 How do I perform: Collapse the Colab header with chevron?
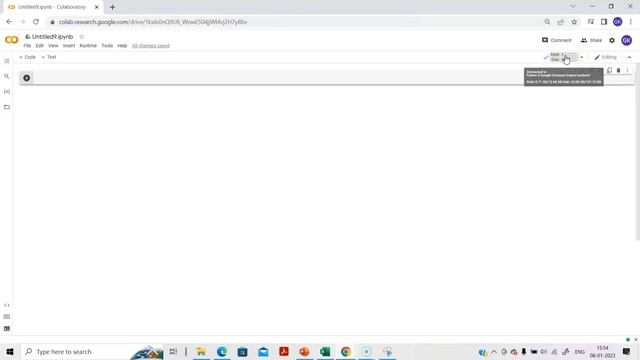pos(629,58)
